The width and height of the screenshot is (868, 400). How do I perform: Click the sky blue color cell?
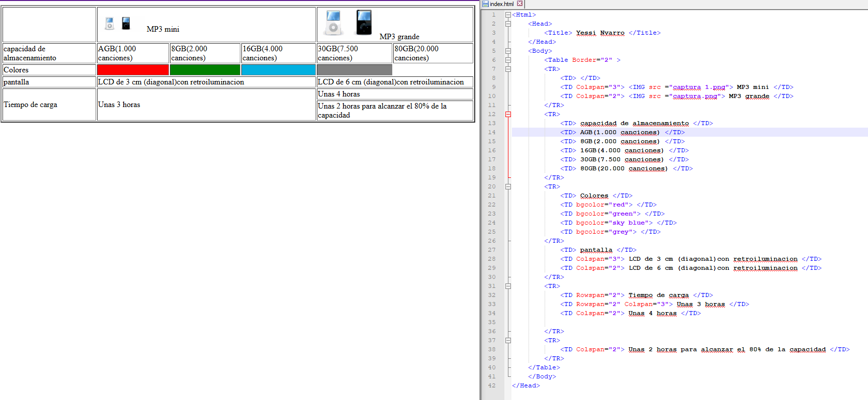278,70
